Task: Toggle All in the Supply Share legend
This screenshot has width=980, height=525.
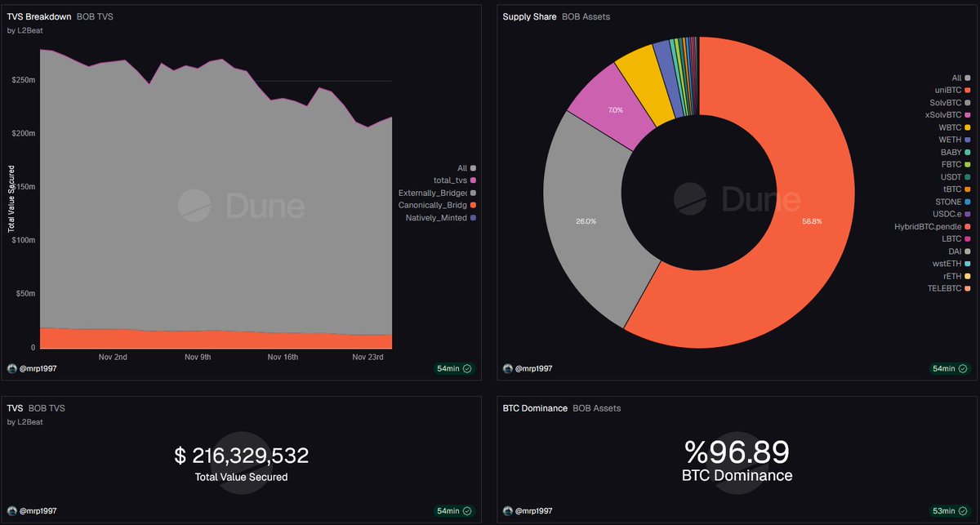Action: tap(961, 78)
